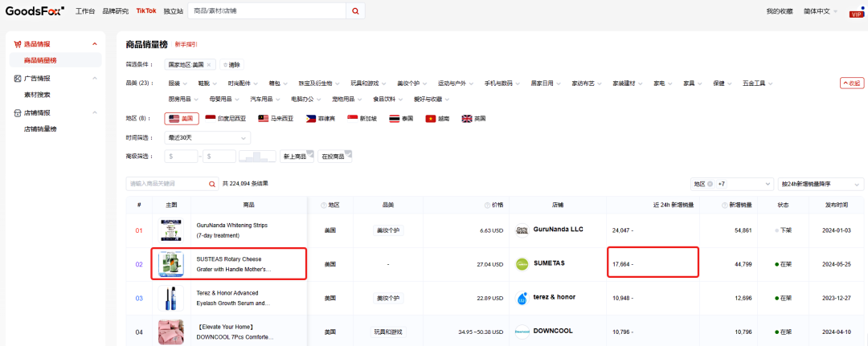Open the 简体中文 language dropdown

(821, 11)
